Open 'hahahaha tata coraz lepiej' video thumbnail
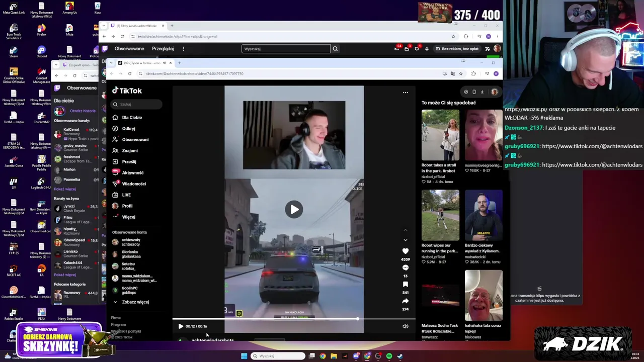Viewport: 644px width, 362px height. (x=484, y=295)
